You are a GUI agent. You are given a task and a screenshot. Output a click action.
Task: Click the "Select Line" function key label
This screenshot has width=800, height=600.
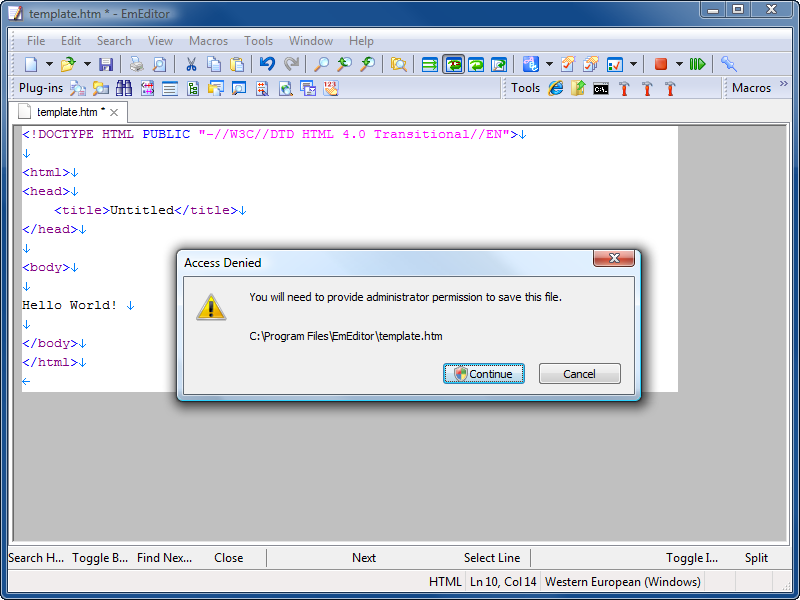tap(492, 558)
